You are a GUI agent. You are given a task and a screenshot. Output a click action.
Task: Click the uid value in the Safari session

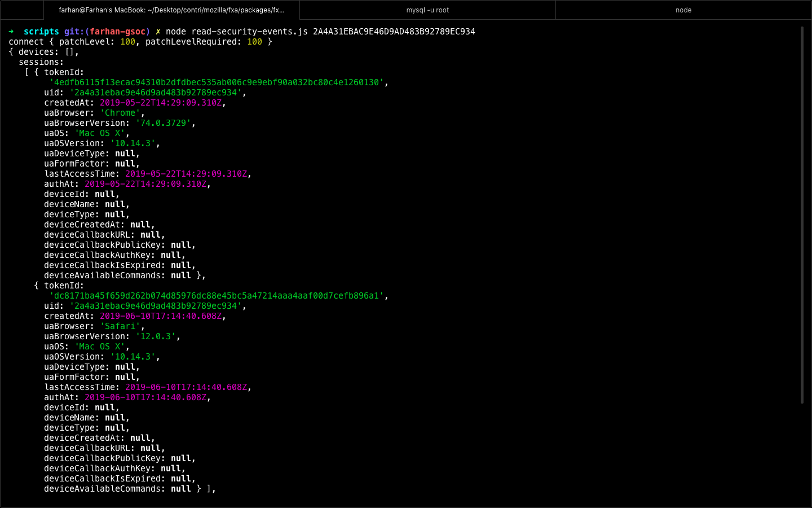(156, 306)
